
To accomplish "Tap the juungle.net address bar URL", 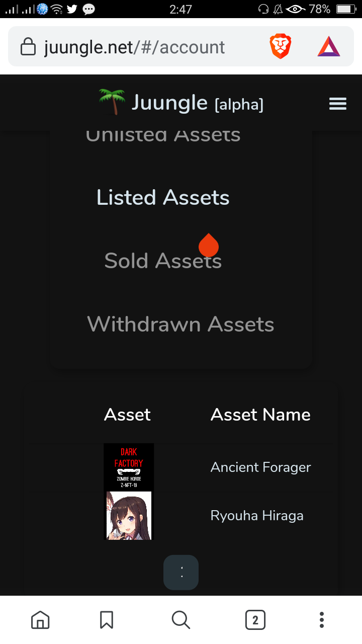I will click(134, 47).
